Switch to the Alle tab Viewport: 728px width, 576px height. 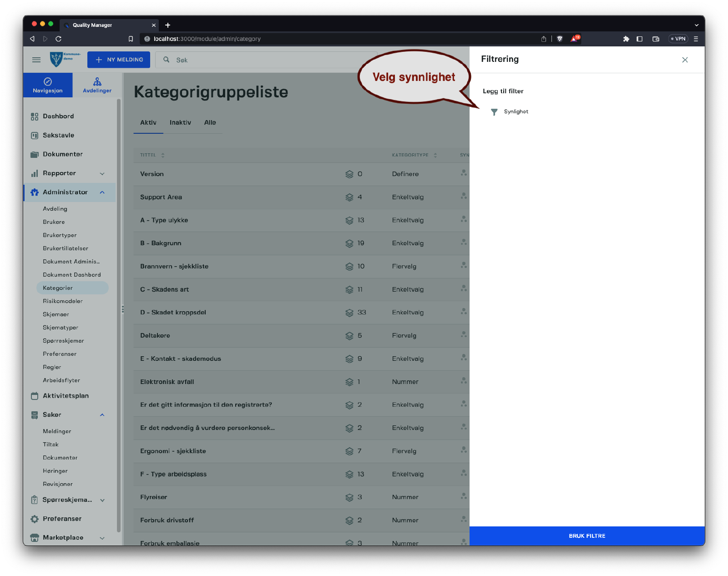[x=210, y=123]
